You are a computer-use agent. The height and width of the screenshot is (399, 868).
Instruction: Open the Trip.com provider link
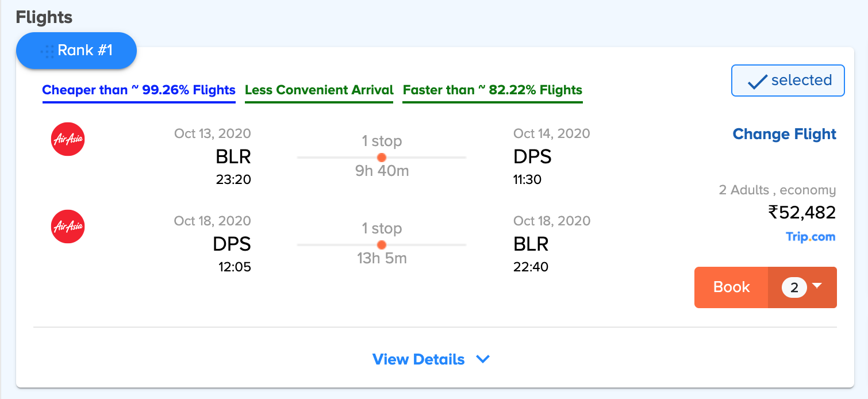tap(811, 237)
